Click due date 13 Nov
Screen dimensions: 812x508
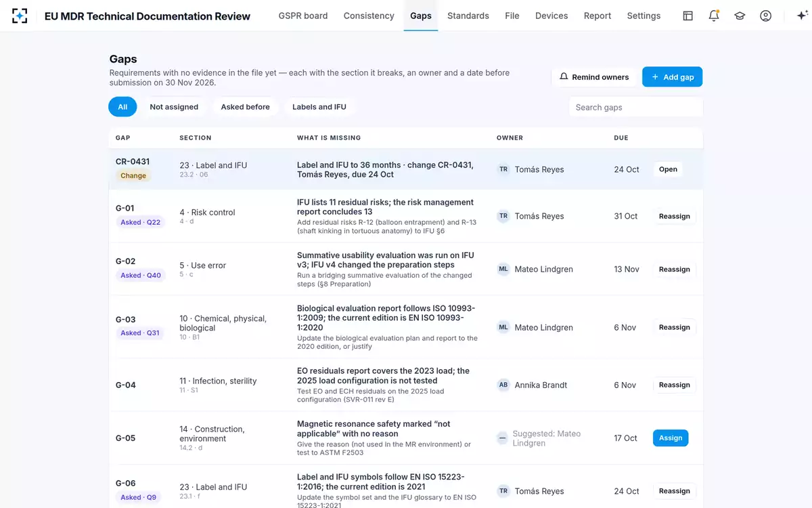pyautogui.click(x=627, y=269)
